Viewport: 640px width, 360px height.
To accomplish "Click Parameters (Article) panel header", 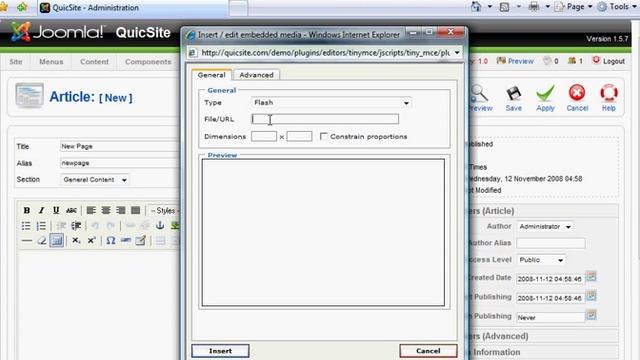I will point(543,211).
